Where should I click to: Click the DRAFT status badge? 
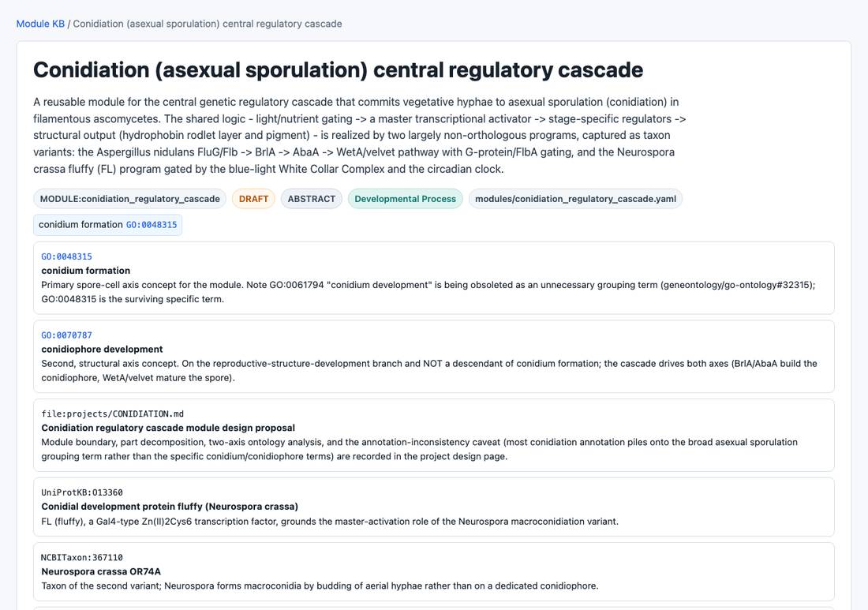[253, 199]
